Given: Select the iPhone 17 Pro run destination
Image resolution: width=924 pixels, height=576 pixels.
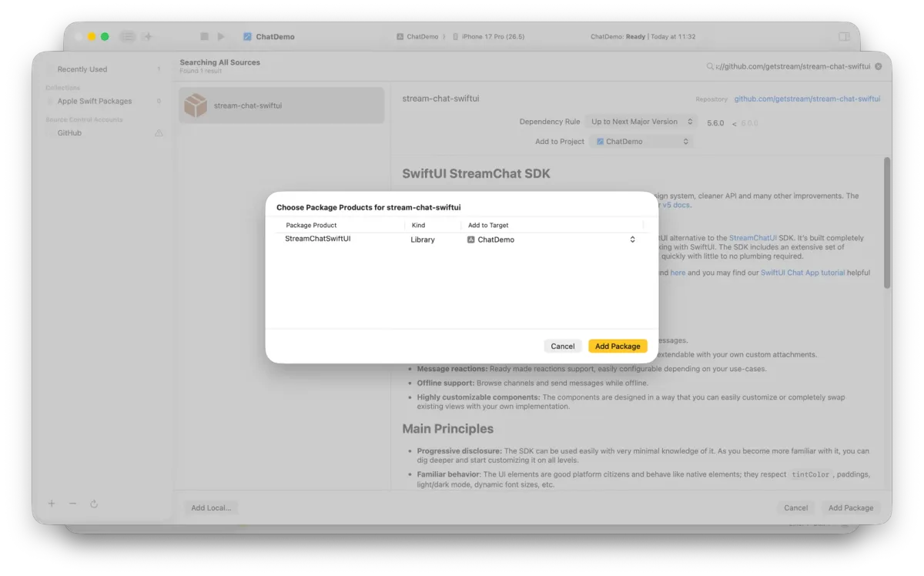Looking at the screenshot, I should (488, 36).
